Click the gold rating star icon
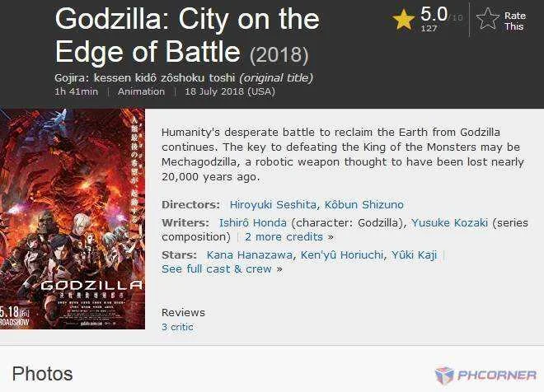The height and width of the screenshot is (392, 544). 404,20
